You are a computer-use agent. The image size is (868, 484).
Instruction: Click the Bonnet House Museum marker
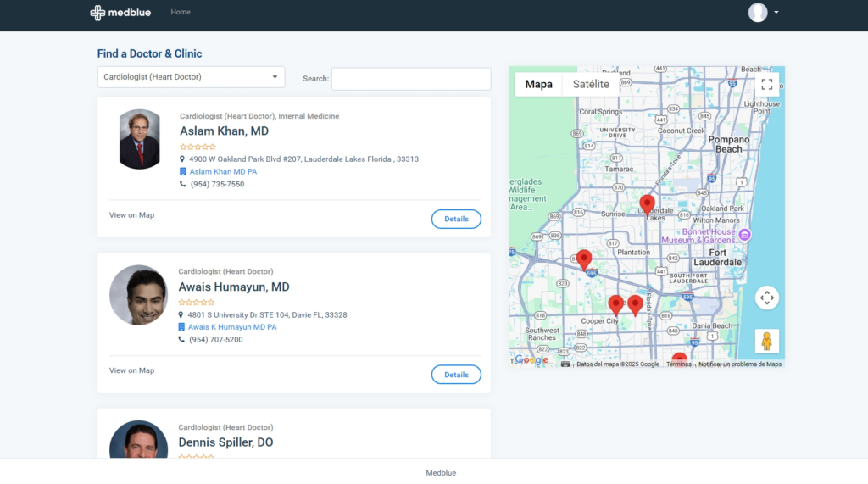point(744,236)
